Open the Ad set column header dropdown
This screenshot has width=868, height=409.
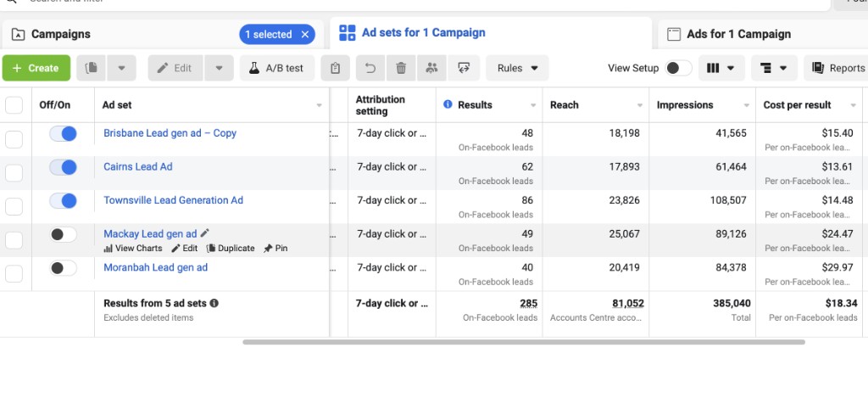point(319,105)
